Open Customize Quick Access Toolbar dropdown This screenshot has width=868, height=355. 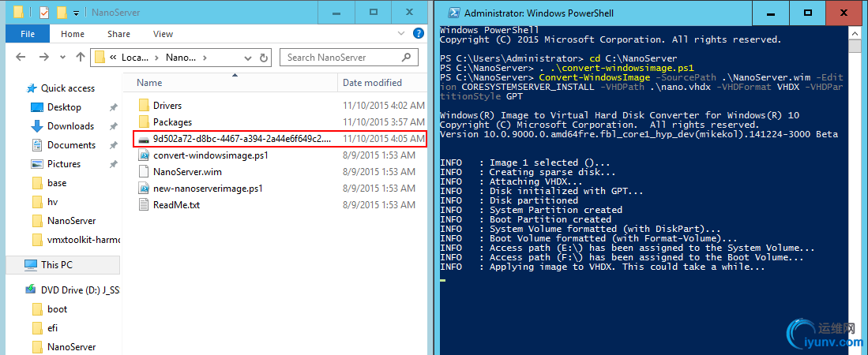(x=76, y=13)
